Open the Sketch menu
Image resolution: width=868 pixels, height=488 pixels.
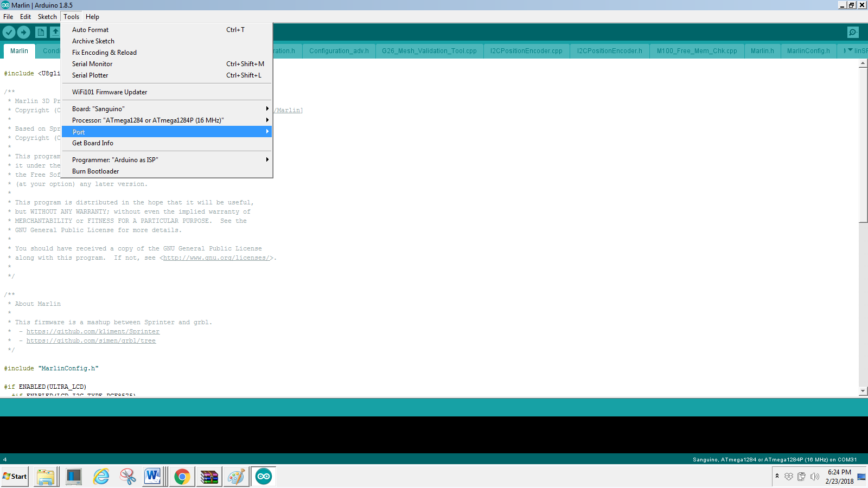click(47, 17)
